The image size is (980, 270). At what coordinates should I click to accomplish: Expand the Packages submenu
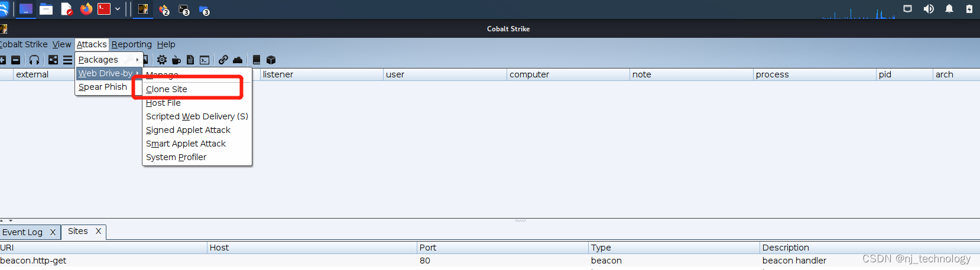(109, 60)
